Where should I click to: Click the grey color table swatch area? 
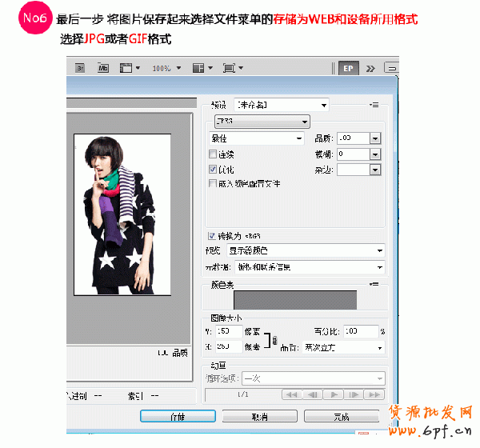pyautogui.click(x=294, y=300)
